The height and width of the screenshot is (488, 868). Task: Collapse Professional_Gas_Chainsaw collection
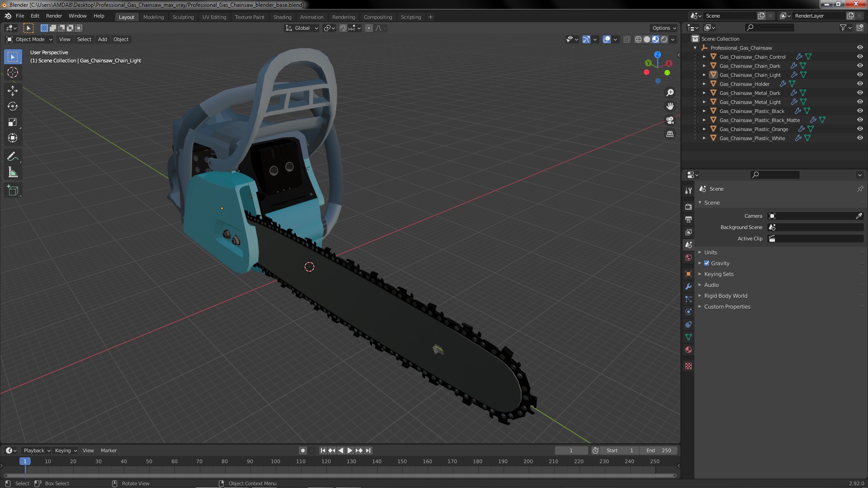[x=695, y=47]
